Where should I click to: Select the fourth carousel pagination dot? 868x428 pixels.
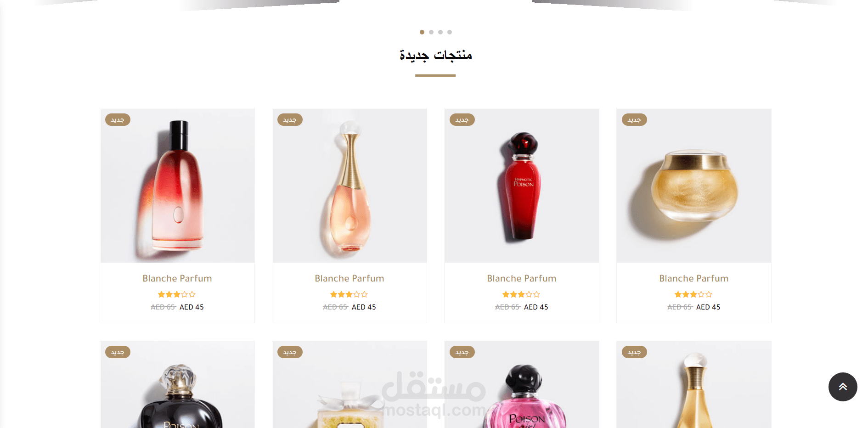point(450,32)
